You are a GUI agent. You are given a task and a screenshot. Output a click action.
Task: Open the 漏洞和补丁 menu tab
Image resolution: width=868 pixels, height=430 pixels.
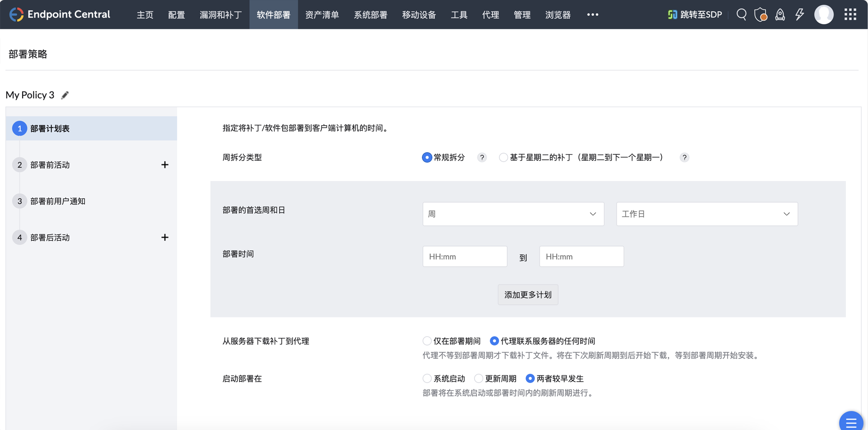coord(221,15)
